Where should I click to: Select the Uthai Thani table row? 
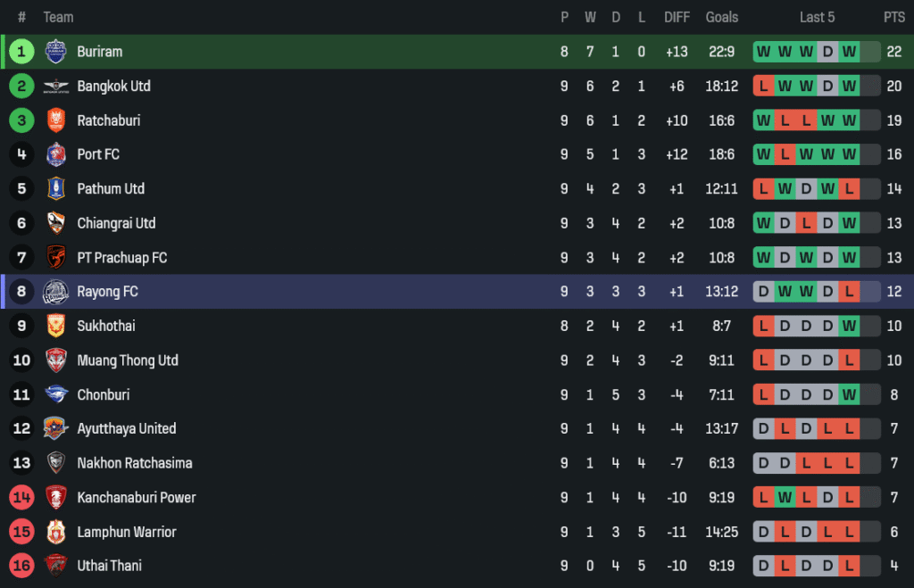pyautogui.click(x=357, y=566)
